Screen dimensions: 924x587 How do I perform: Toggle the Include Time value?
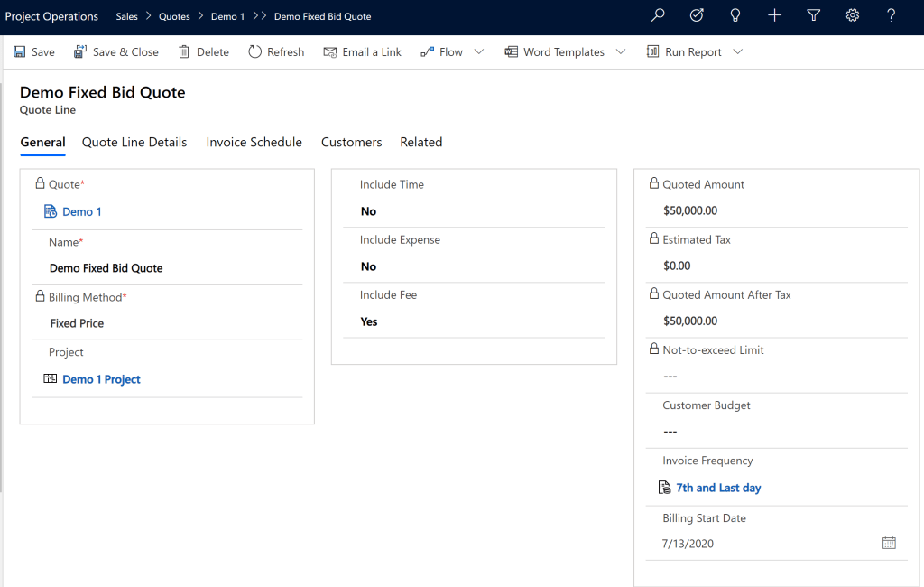click(x=368, y=211)
